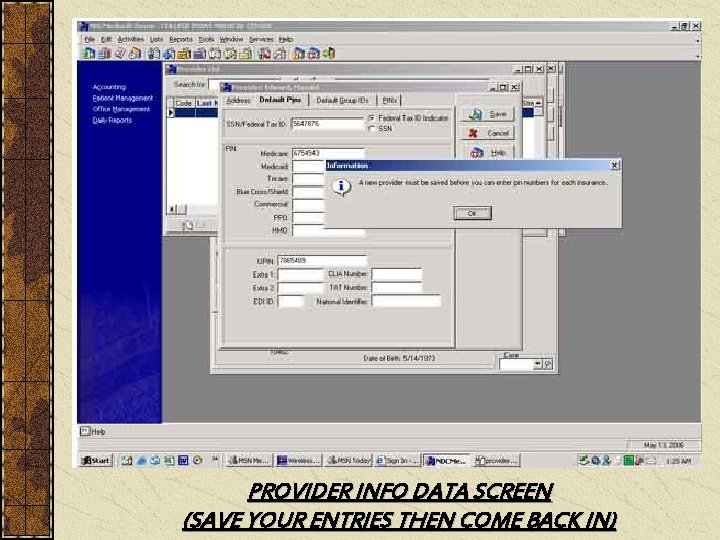Image resolution: width=720 pixels, height=540 pixels.
Task: Open Patient Management in the sidebar
Action: [123, 98]
